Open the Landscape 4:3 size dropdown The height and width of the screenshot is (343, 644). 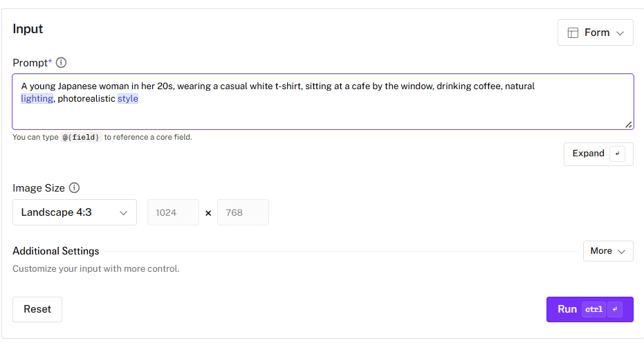pyautogui.click(x=75, y=212)
